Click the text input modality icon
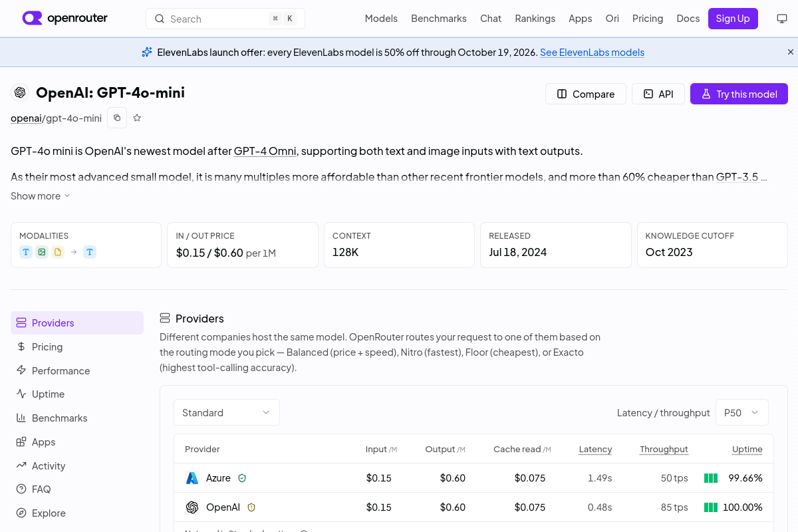 [26, 252]
